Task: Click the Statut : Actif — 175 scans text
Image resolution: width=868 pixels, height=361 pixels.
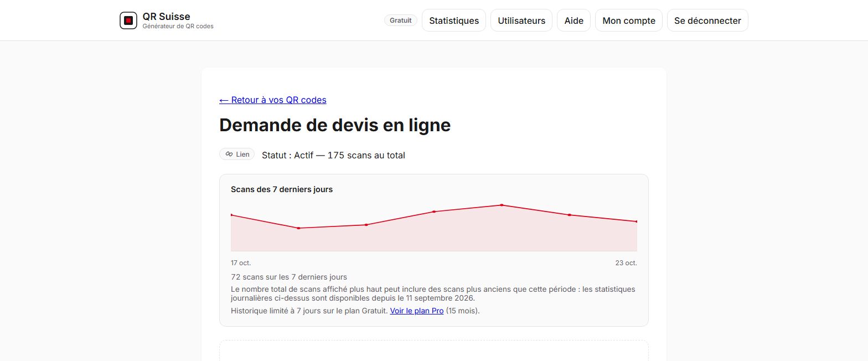Action: click(x=333, y=155)
